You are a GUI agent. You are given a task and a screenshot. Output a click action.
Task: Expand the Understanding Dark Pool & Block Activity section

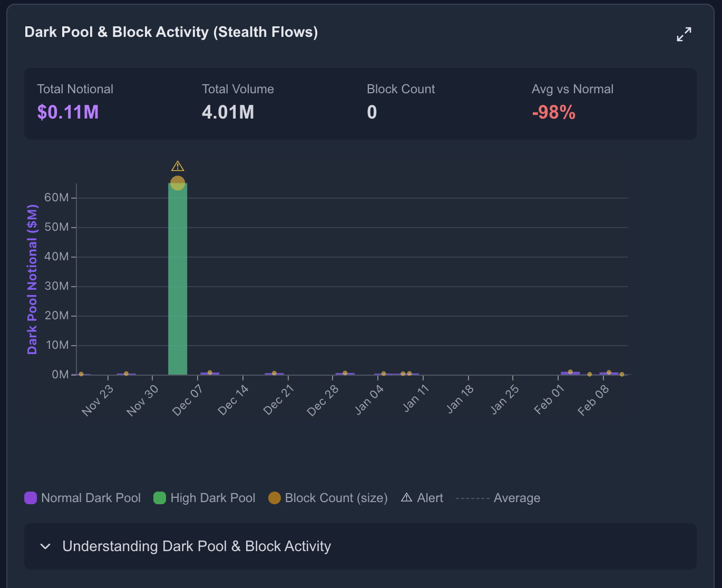coord(197,546)
